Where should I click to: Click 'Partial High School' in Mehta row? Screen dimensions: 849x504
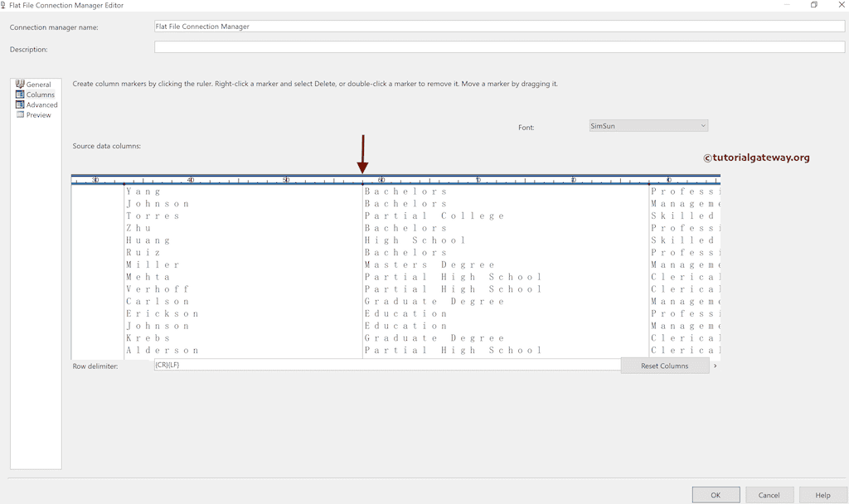[454, 277]
